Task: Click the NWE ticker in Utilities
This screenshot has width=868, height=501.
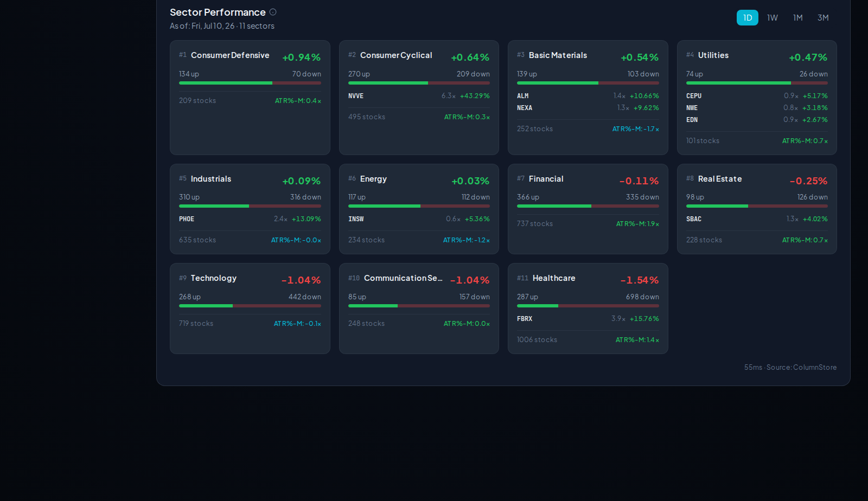Action: [692, 108]
